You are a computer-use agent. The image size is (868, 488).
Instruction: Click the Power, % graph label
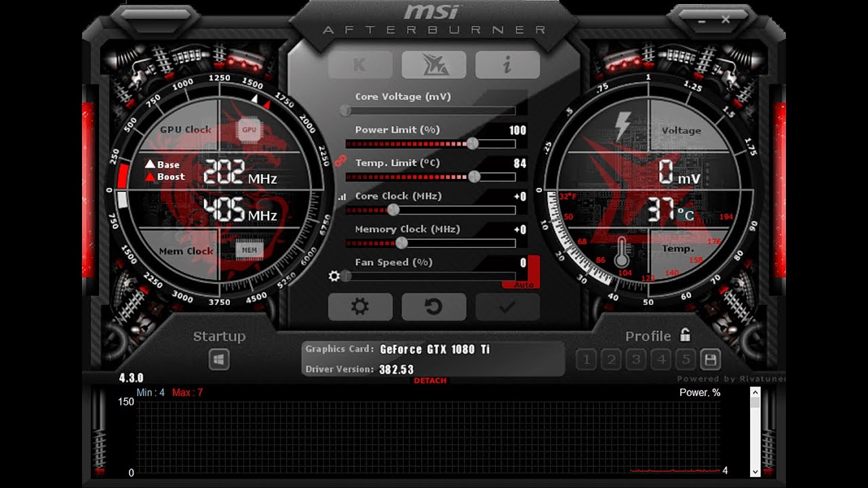click(700, 392)
